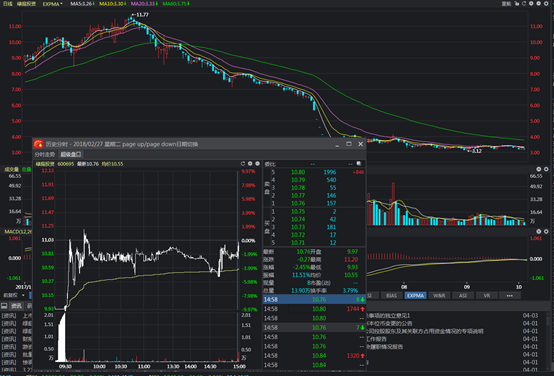Click the 开盘 value 9.97

coord(352,252)
